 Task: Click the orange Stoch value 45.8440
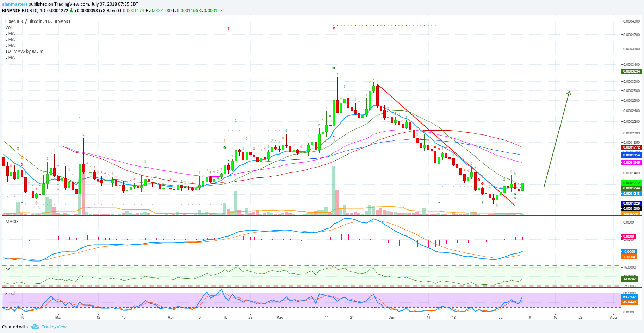(x=629, y=302)
